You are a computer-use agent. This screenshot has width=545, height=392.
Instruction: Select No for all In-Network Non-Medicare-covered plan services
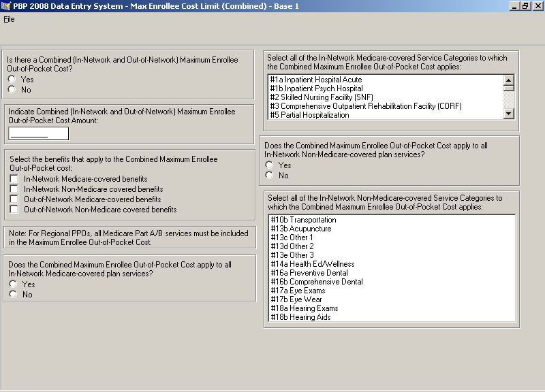click(x=269, y=176)
